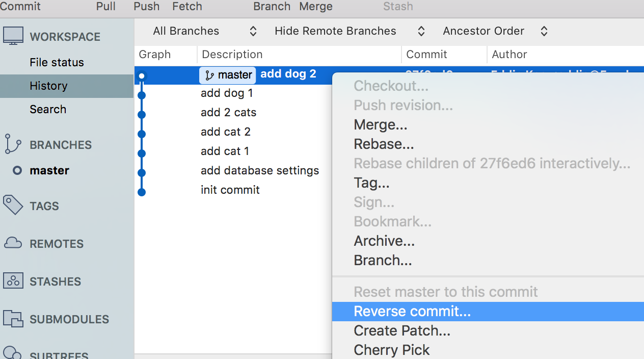Image resolution: width=644 pixels, height=359 pixels.
Task: Choose Create Patch... menu entry
Action: [x=401, y=330]
